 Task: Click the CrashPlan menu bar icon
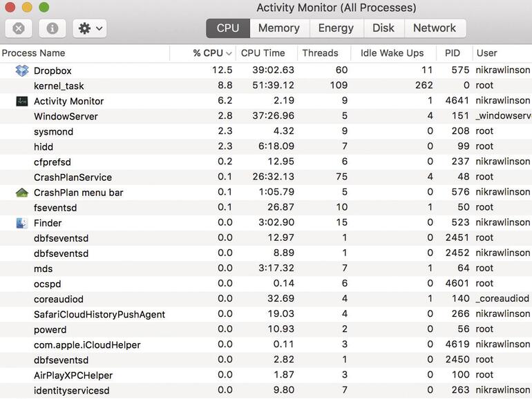click(21, 193)
